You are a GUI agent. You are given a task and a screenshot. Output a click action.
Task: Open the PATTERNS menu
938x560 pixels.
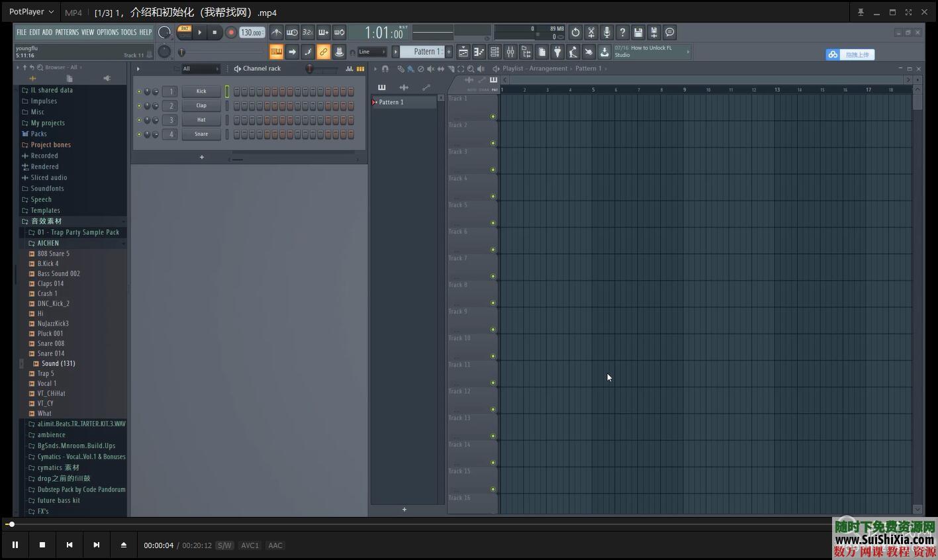tap(67, 32)
